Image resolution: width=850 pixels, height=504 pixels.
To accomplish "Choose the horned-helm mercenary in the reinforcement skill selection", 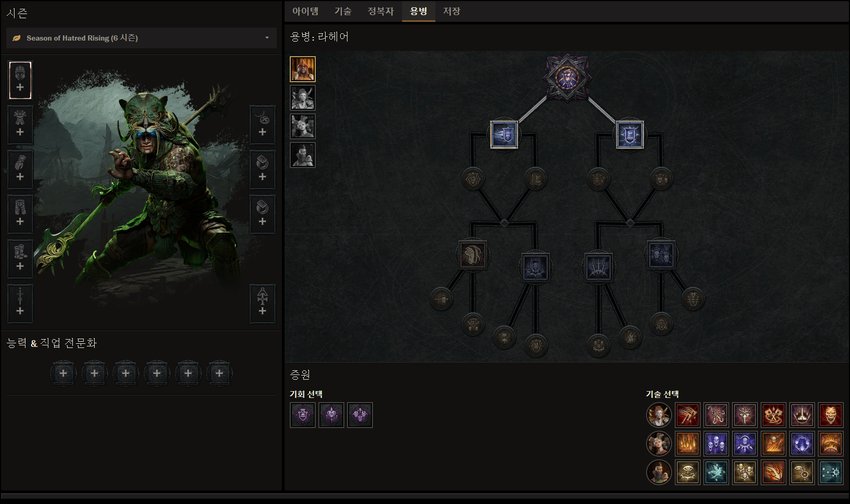I will tap(659, 415).
